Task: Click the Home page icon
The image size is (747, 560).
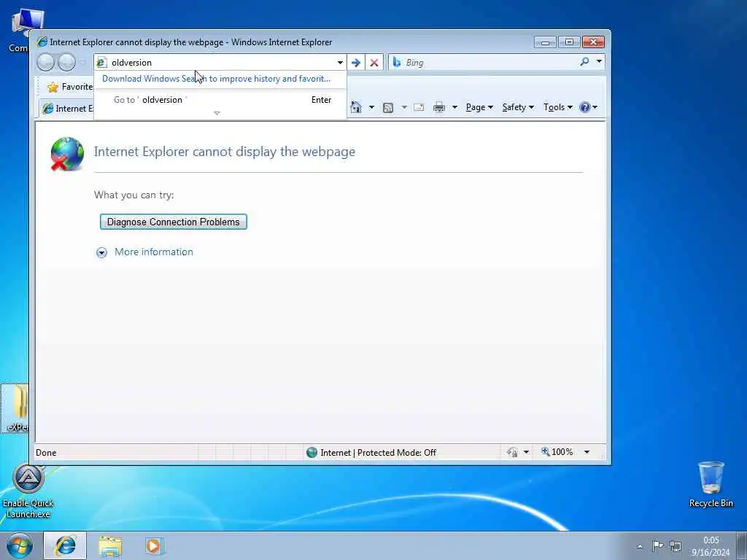Action: coord(356,107)
